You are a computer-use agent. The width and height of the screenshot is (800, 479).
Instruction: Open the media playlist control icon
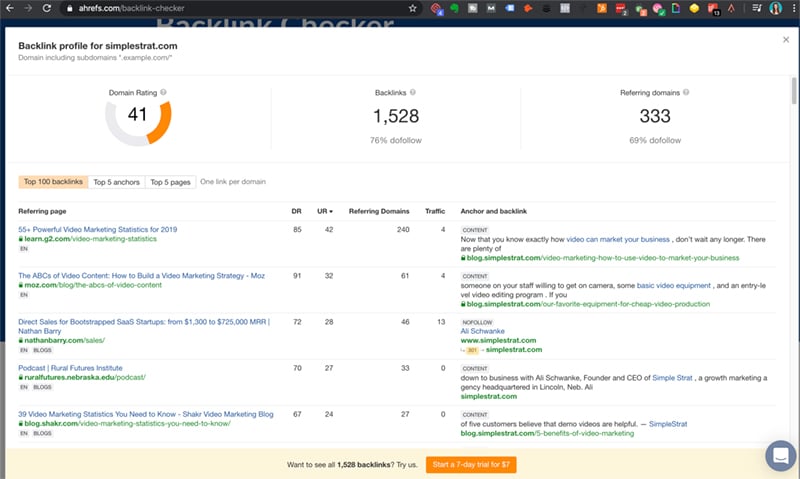click(757, 8)
